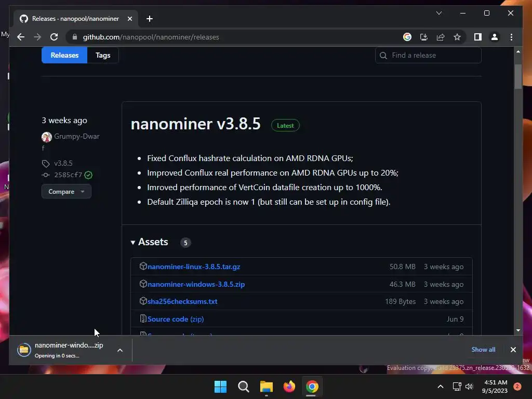Click the install app icon in address bar

[x=424, y=37]
